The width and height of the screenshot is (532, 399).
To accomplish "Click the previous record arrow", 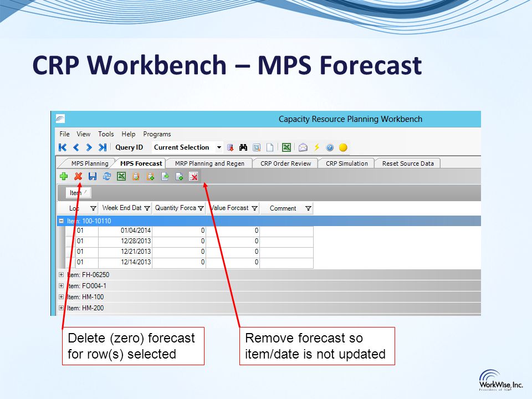I will pos(76,147).
